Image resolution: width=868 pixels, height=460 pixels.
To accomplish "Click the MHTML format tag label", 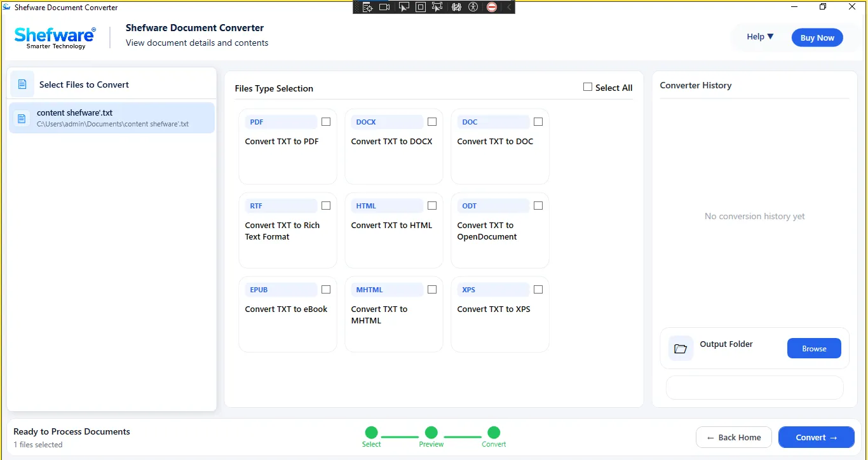I will (x=387, y=290).
